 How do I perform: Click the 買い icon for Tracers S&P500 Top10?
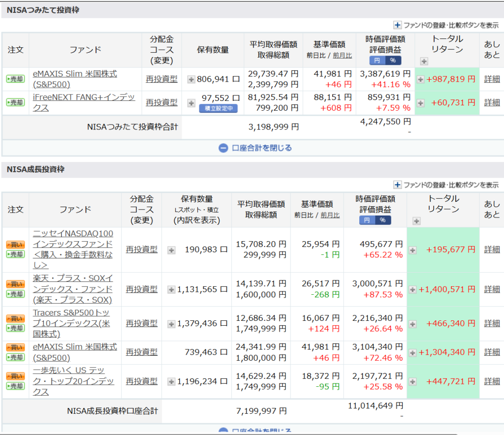15,318
